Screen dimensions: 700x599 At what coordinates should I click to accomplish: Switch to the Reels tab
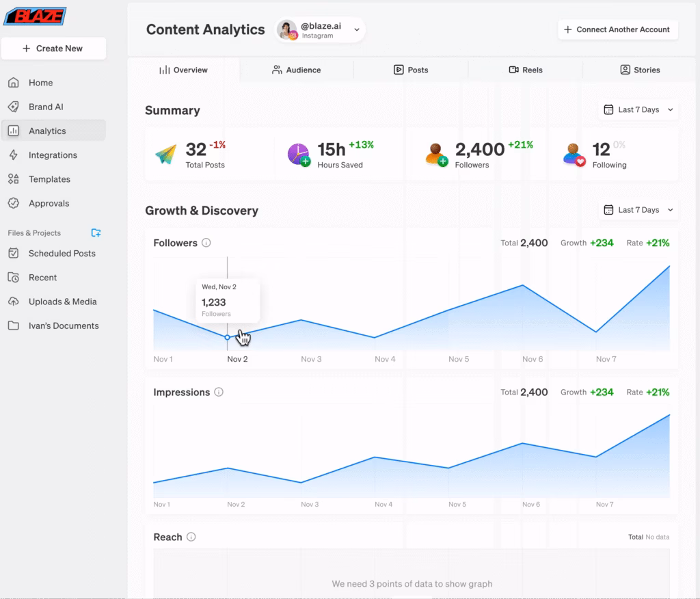(x=525, y=70)
